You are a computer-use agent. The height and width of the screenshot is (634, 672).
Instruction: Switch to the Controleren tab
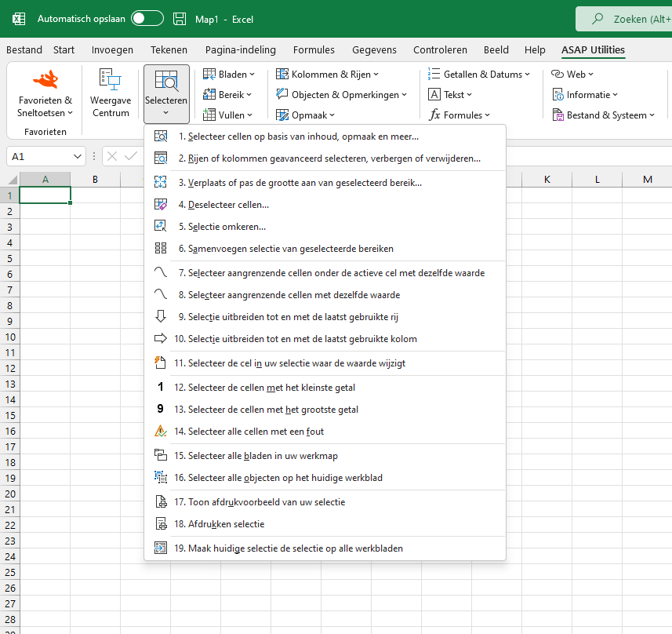click(440, 49)
